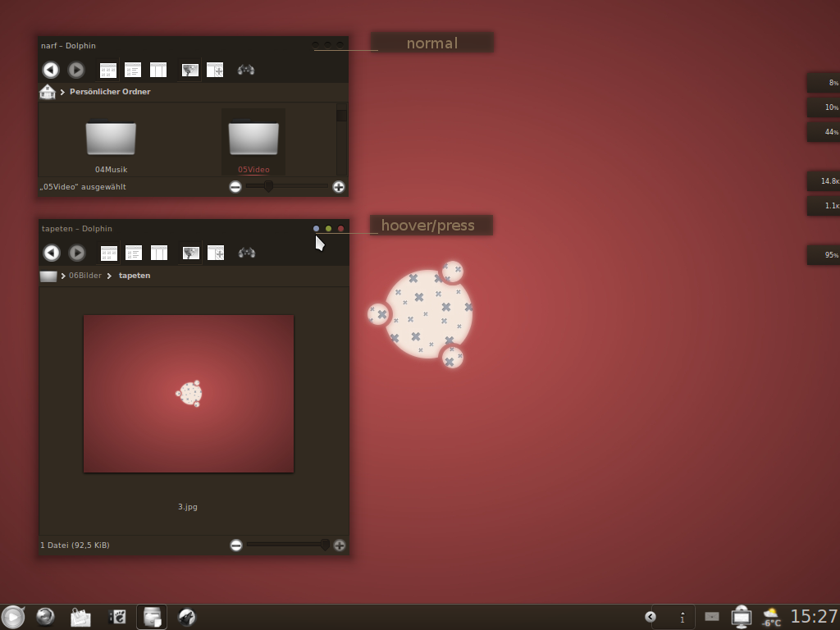
Task: Open the application launcher in panel
Action: pyautogui.click(x=13, y=617)
